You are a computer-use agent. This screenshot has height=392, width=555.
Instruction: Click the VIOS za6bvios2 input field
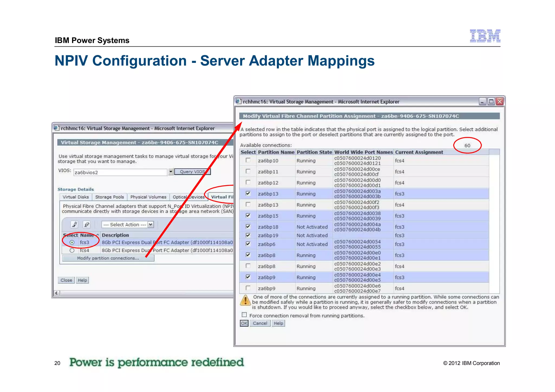(120, 172)
